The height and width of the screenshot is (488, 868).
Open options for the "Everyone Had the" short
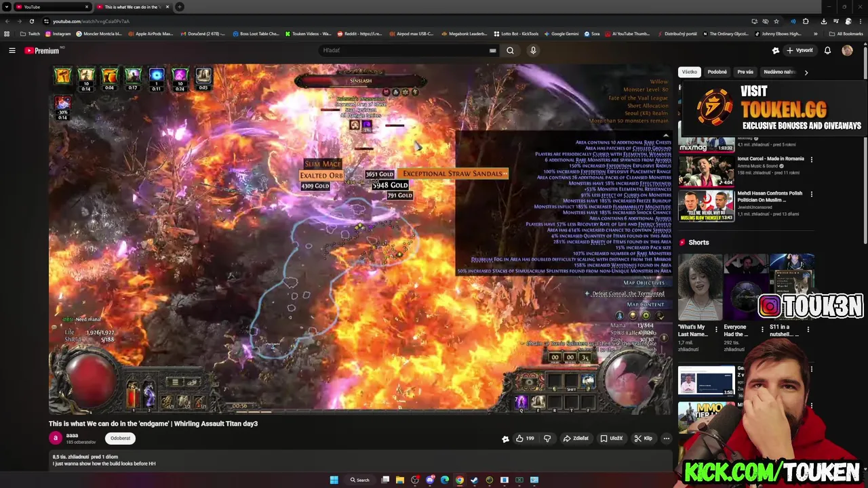click(762, 329)
